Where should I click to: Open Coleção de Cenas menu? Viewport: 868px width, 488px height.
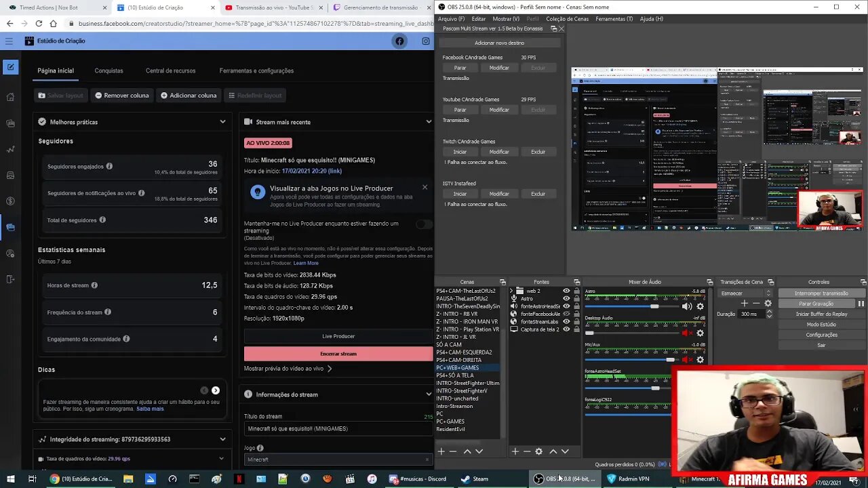point(567,19)
